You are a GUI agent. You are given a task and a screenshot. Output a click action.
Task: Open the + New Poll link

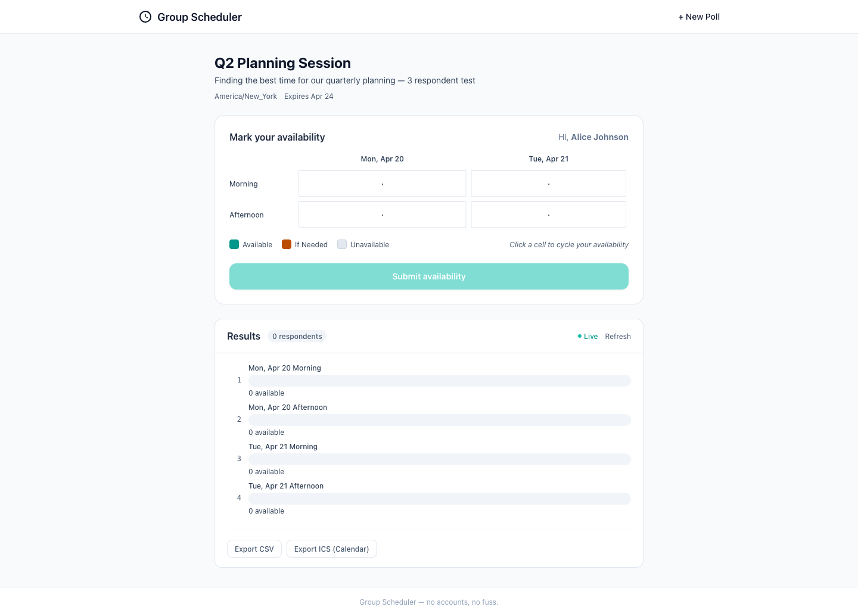coord(699,17)
